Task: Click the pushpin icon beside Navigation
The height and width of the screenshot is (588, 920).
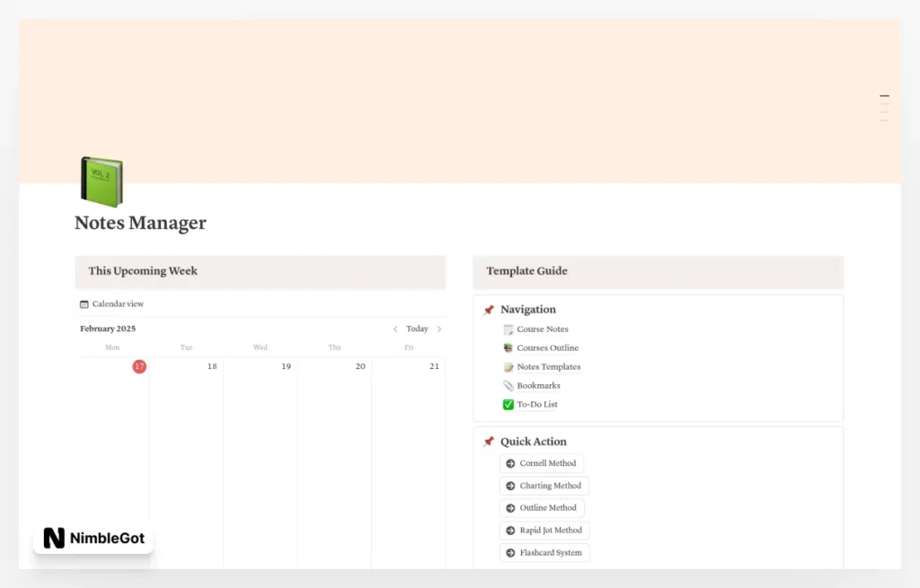Action: point(490,309)
